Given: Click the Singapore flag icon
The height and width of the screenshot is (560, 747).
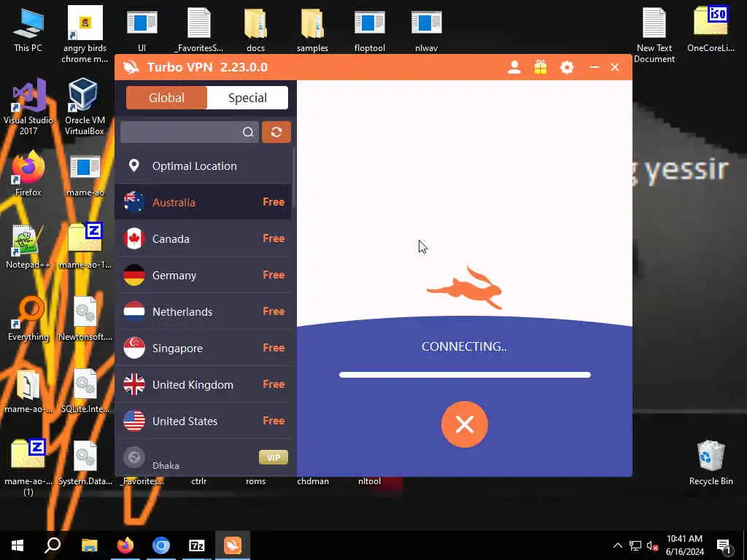Looking at the screenshot, I should point(134,348).
